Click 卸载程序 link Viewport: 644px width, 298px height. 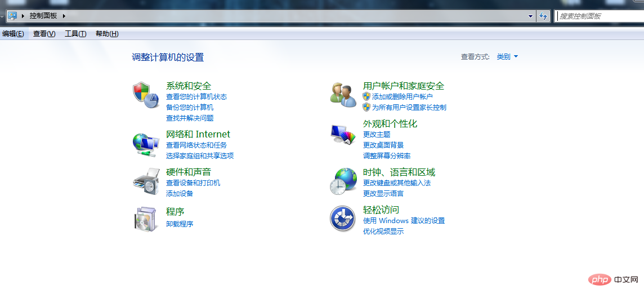[x=180, y=224]
